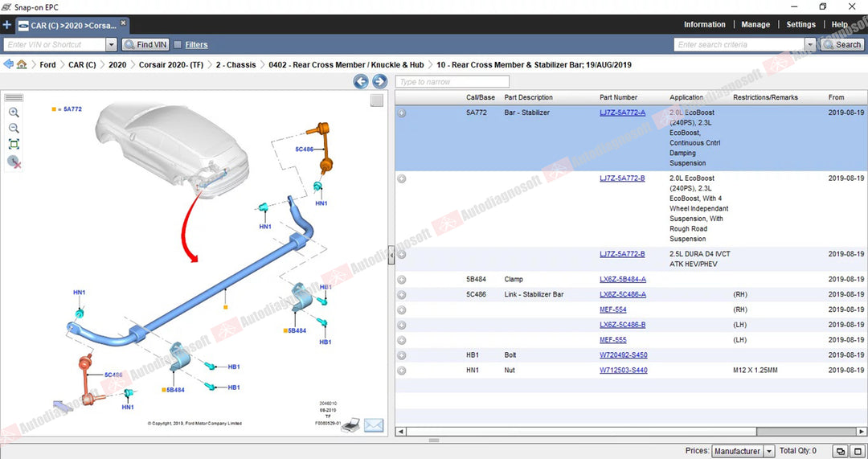The height and width of the screenshot is (459, 868).
Task: Select the CAR (C) >2020 >Corsa... tab
Action: point(72,26)
